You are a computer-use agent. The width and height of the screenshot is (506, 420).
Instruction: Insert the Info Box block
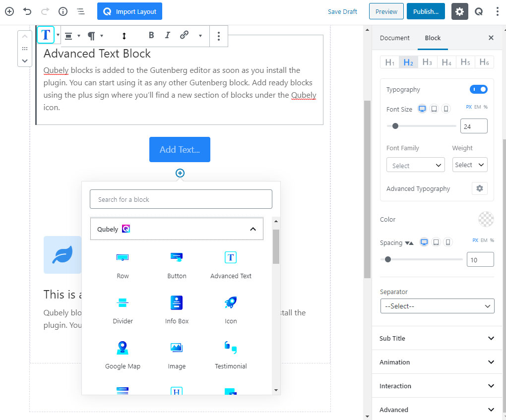[177, 310]
